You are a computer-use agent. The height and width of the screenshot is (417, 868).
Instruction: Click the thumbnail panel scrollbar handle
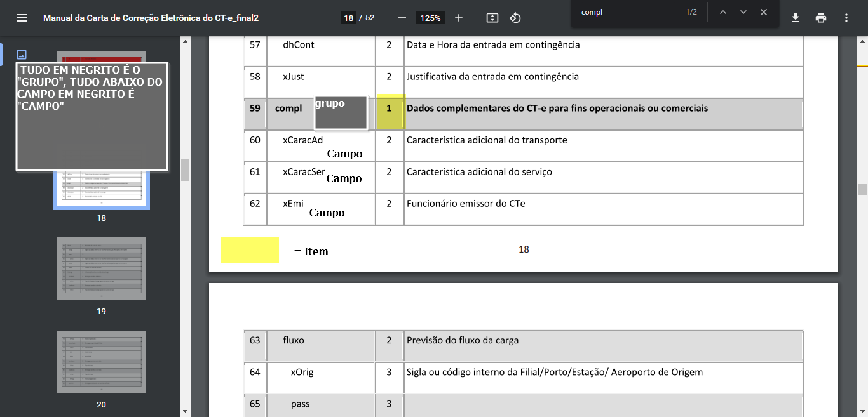pyautogui.click(x=186, y=169)
